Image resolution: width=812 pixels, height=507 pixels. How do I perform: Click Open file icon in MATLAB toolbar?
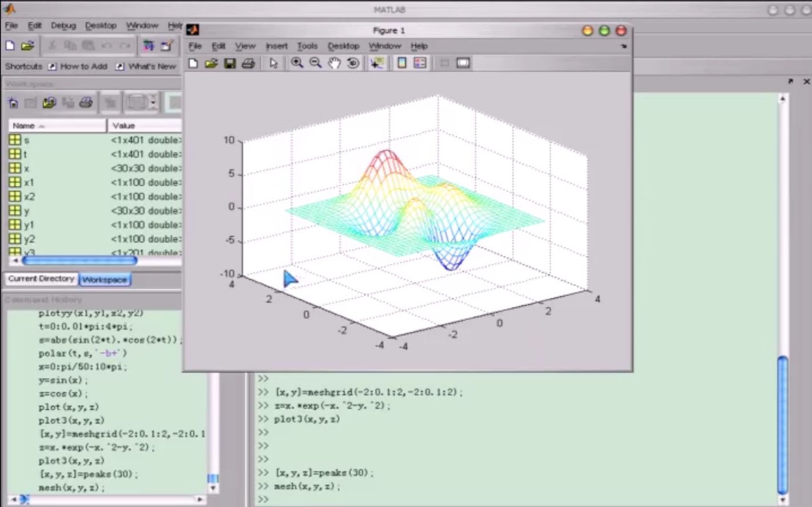27,46
